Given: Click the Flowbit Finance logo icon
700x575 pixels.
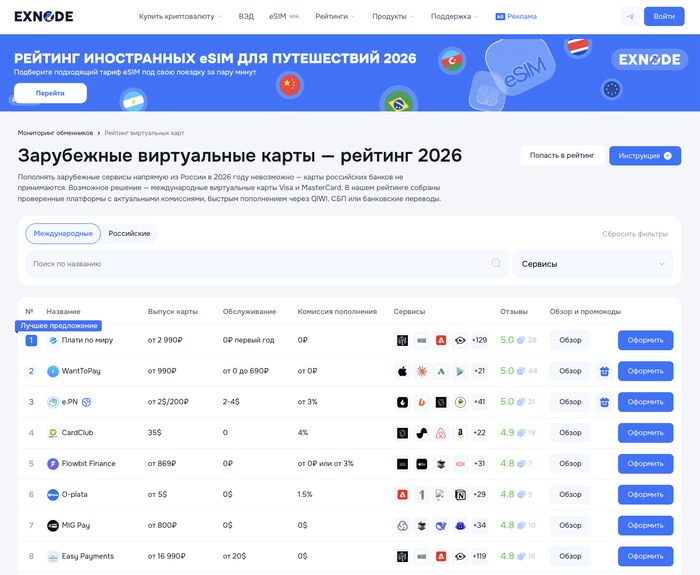Looking at the screenshot, I should coord(53,464).
